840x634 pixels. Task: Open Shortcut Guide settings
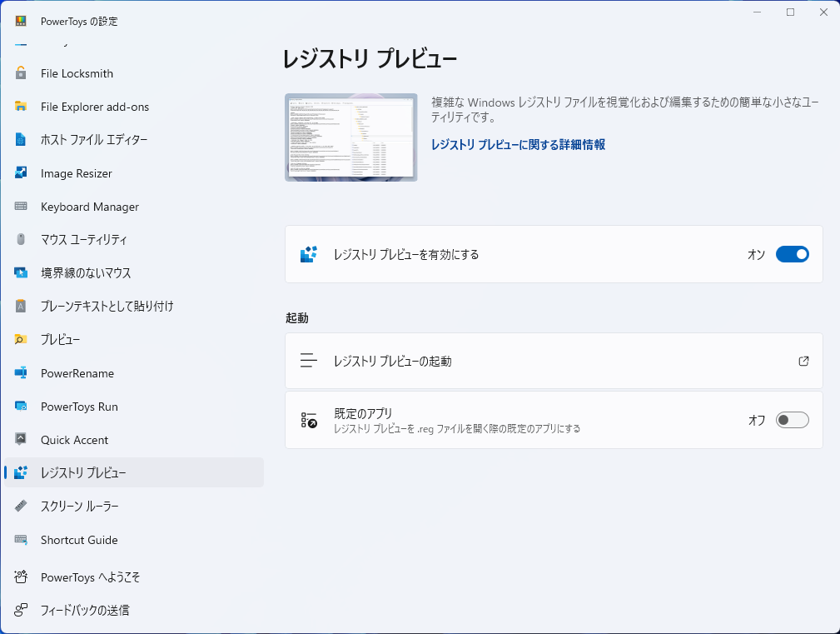(x=79, y=540)
